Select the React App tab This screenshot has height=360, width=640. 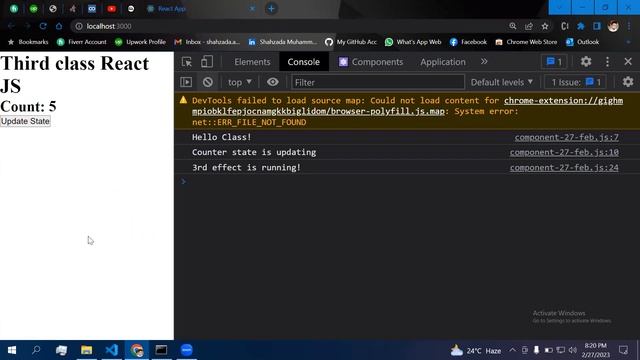click(201, 9)
